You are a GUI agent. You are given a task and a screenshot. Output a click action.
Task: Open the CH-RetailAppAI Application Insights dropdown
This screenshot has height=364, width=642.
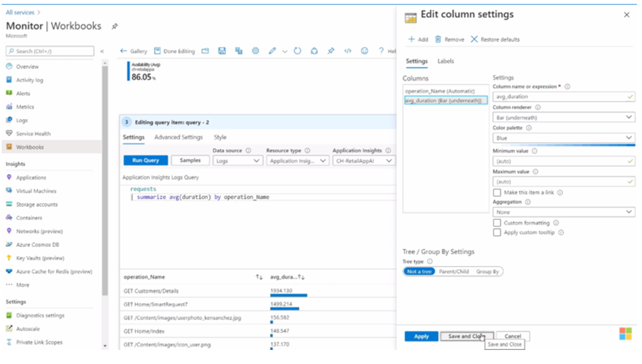click(364, 161)
